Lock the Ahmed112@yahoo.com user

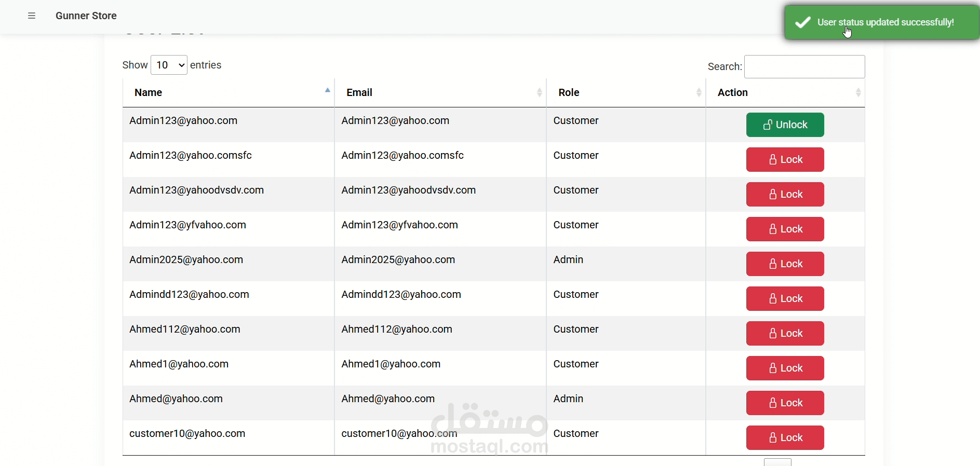click(785, 334)
